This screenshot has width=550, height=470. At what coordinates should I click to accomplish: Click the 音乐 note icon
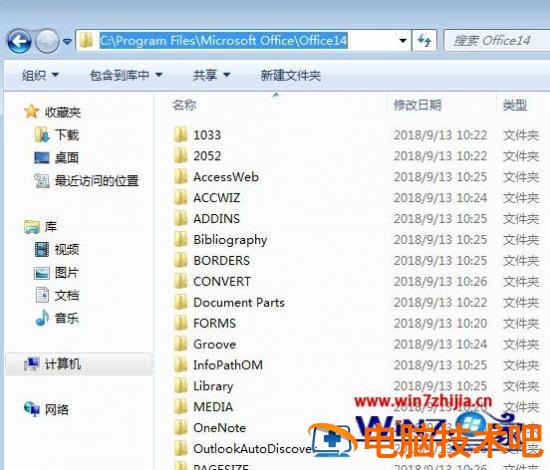pos(42,318)
